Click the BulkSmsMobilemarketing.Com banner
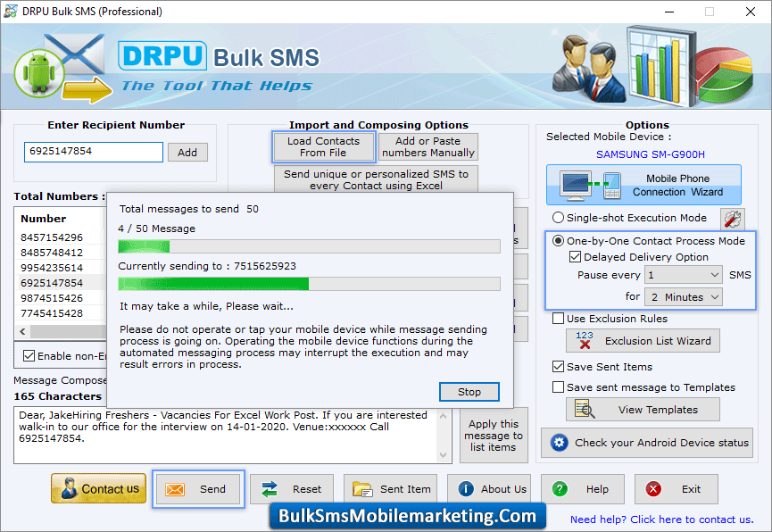The image size is (772, 532). pyautogui.click(x=408, y=516)
